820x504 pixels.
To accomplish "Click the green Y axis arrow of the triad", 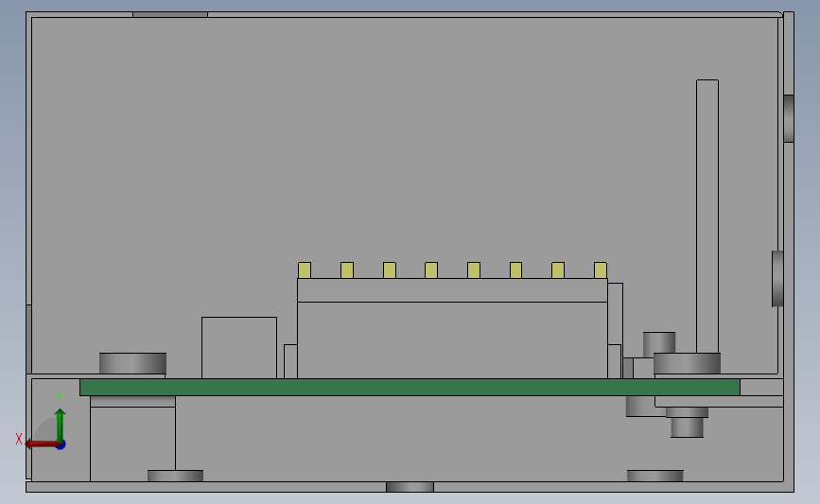I will click(x=61, y=426).
